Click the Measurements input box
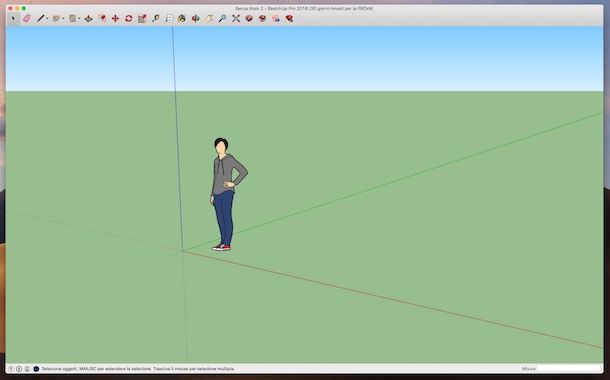This screenshot has height=380, width=610. point(570,369)
